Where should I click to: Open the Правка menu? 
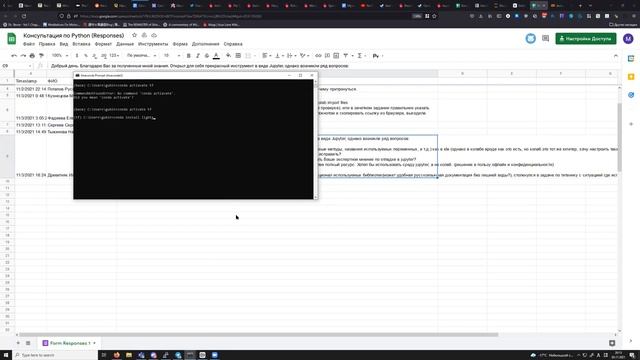(47, 44)
